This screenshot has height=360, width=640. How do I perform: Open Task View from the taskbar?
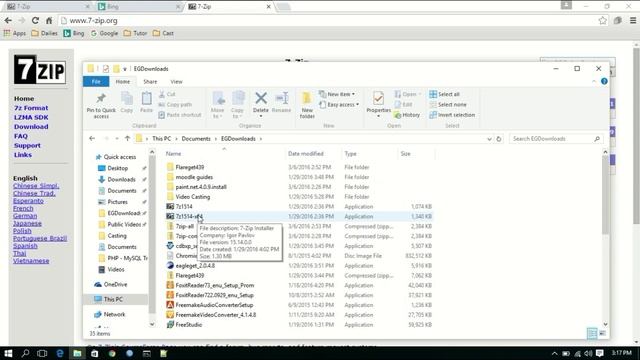(42, 353)
